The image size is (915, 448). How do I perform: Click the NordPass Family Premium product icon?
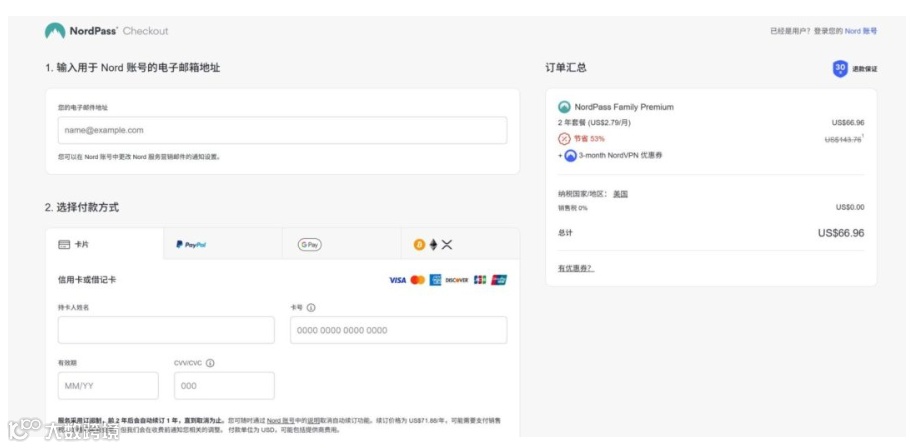tap(564, 107)
